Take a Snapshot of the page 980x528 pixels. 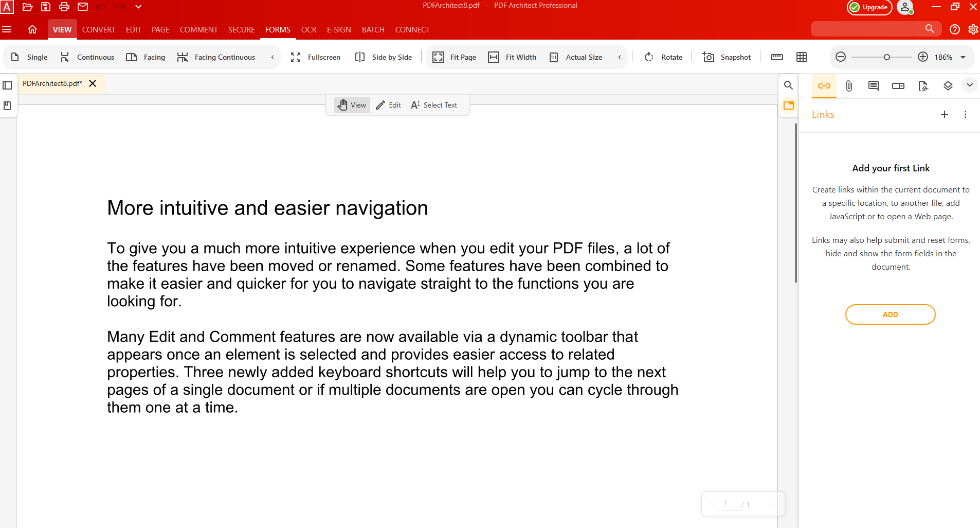point(727,57)
